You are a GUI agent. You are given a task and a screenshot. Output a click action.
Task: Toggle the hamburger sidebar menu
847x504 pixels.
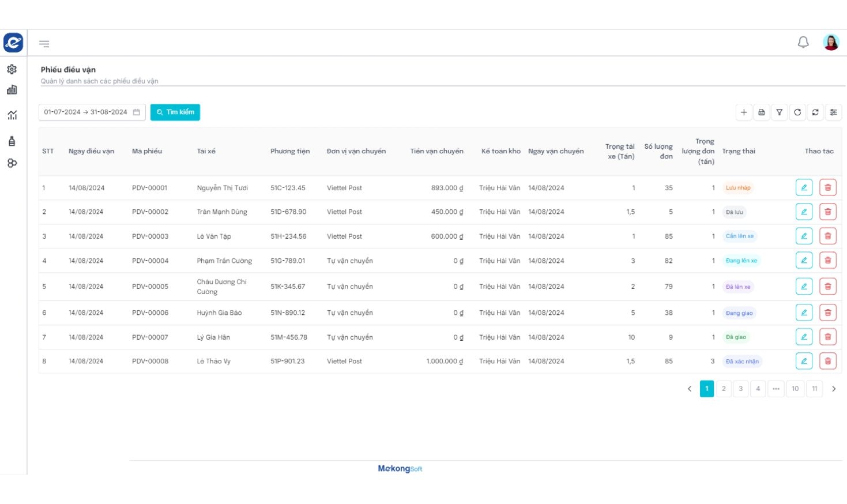coord(44,44)
